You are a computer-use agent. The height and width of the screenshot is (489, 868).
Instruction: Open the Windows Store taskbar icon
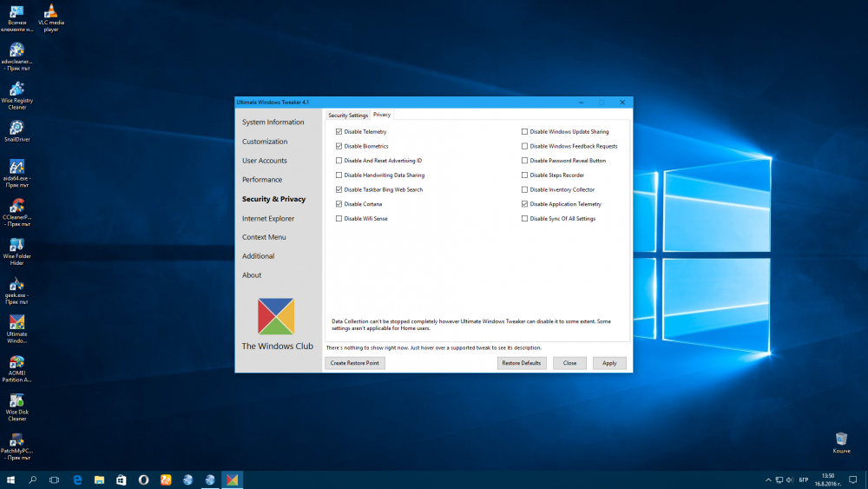122,479
